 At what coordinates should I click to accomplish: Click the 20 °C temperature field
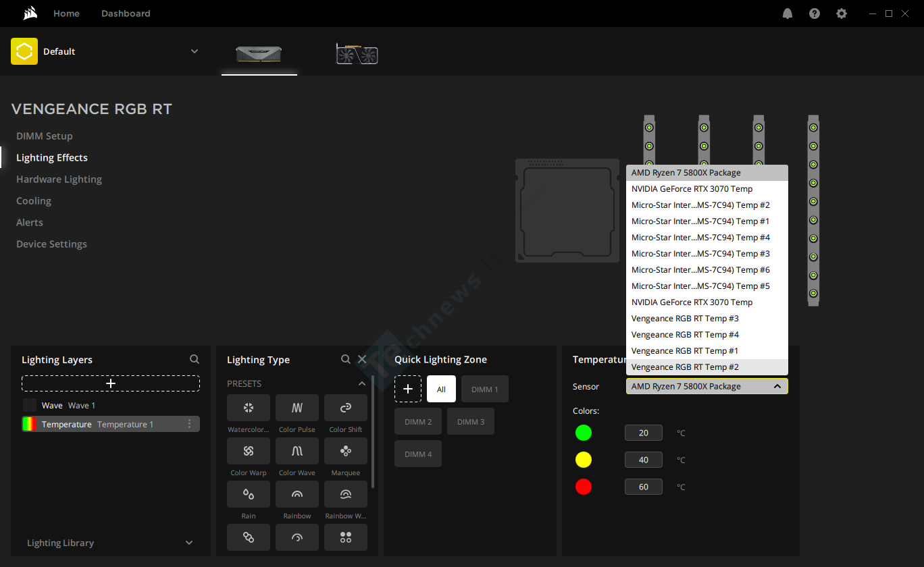pos(644,433)
